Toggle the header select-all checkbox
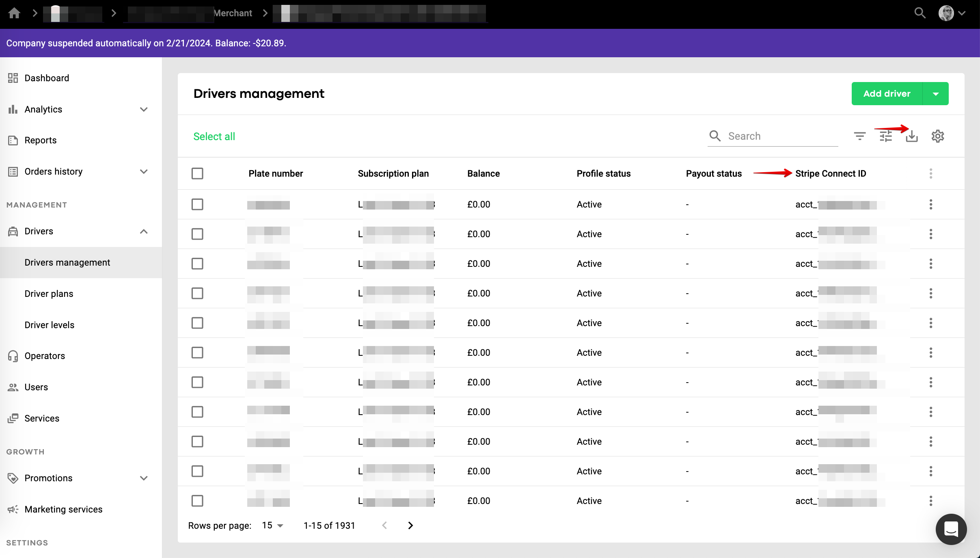This screenshot has width=980, height=558. 197,173
